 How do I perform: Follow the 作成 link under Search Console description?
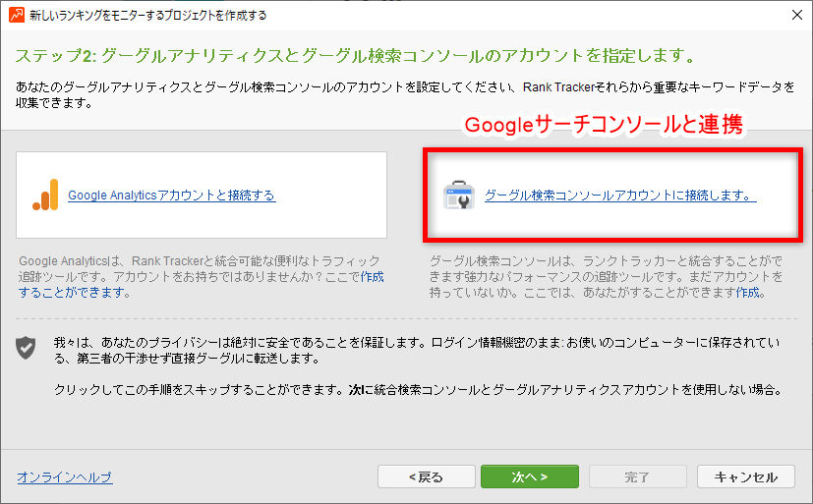748,293
